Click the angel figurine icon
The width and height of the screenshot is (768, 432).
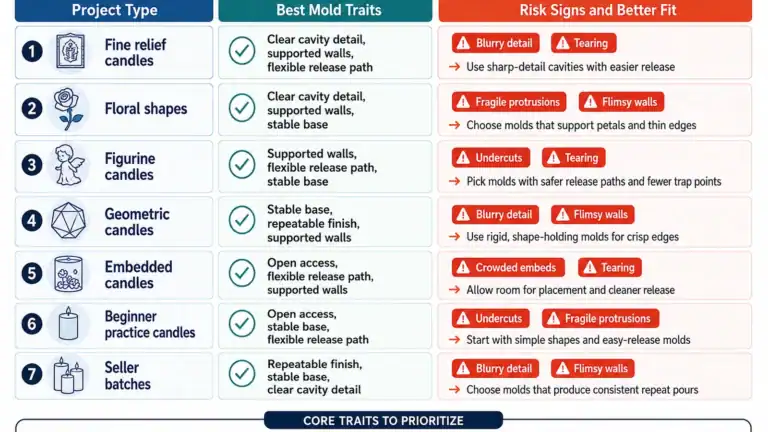68,165
